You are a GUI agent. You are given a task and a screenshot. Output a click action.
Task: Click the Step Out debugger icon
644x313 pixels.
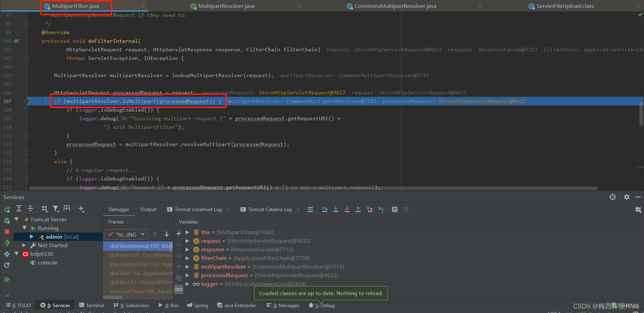pos(358,209)
